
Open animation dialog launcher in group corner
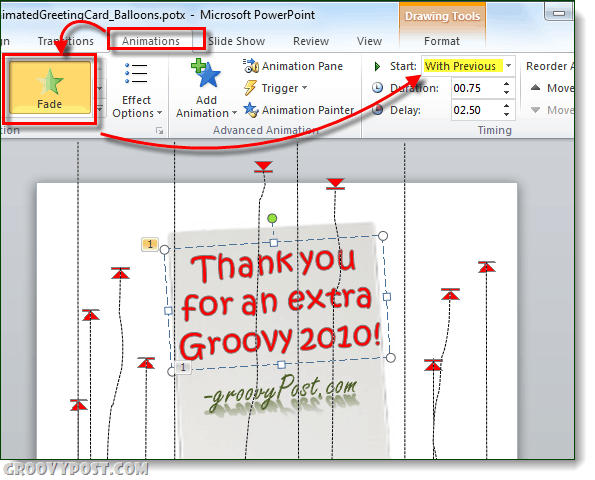pyautogui.click(x=160, y=131)
